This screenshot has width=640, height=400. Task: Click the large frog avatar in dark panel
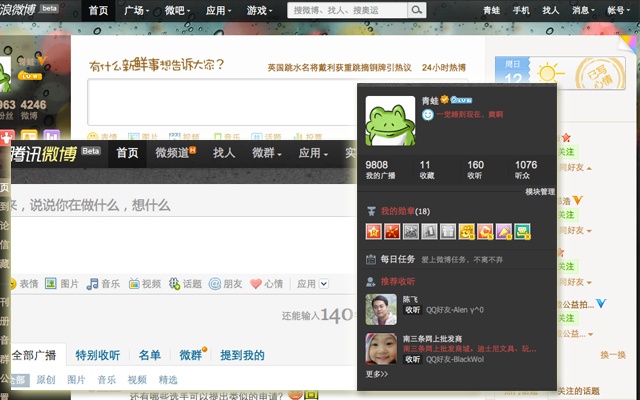(390, 121)
